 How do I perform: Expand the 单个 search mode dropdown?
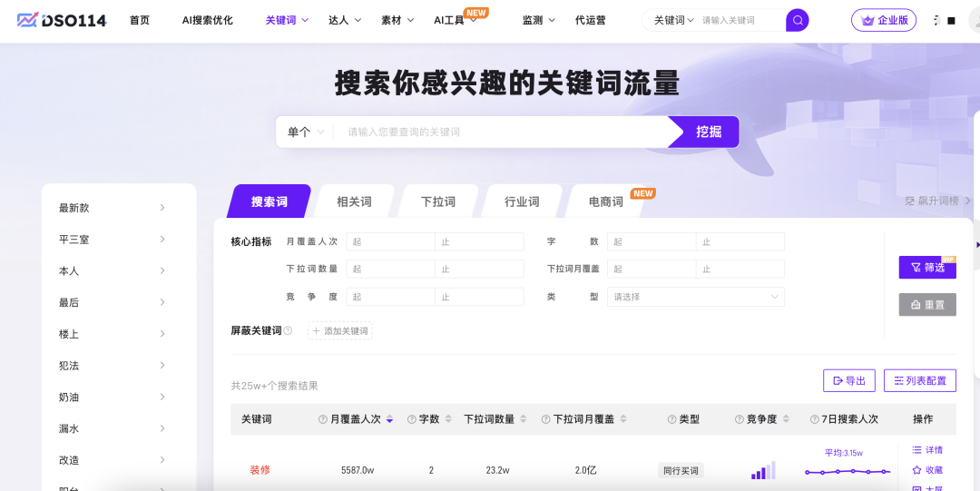305,132
